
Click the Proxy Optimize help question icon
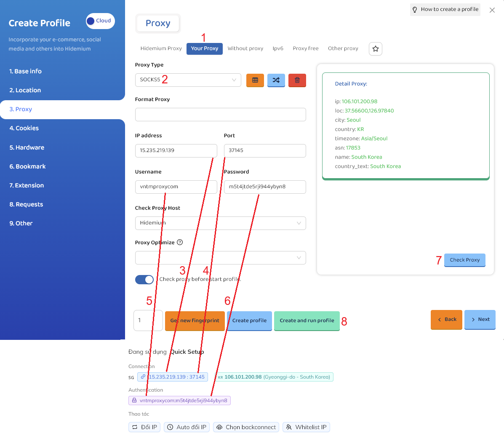pos(180,242)
